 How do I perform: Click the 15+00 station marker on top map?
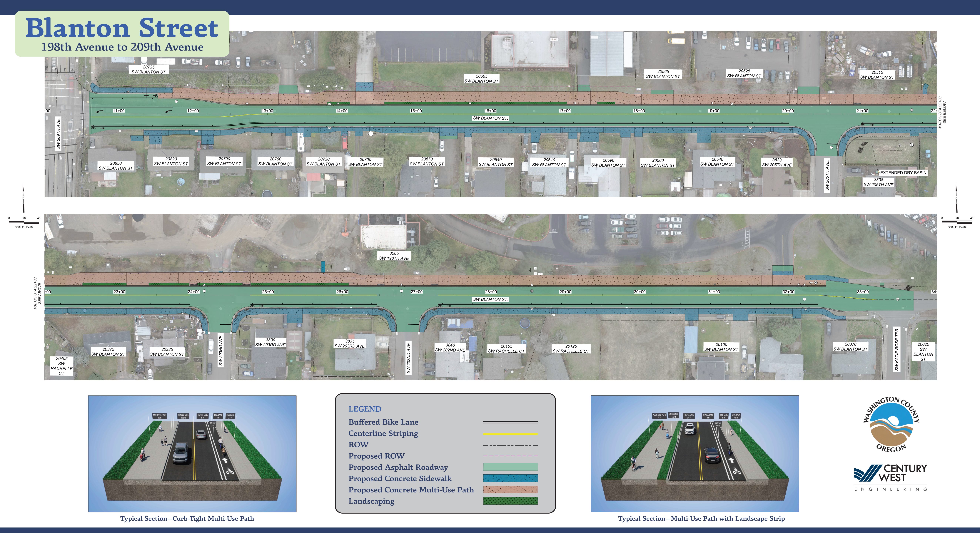pyautogui.click(x=416, y=111)
